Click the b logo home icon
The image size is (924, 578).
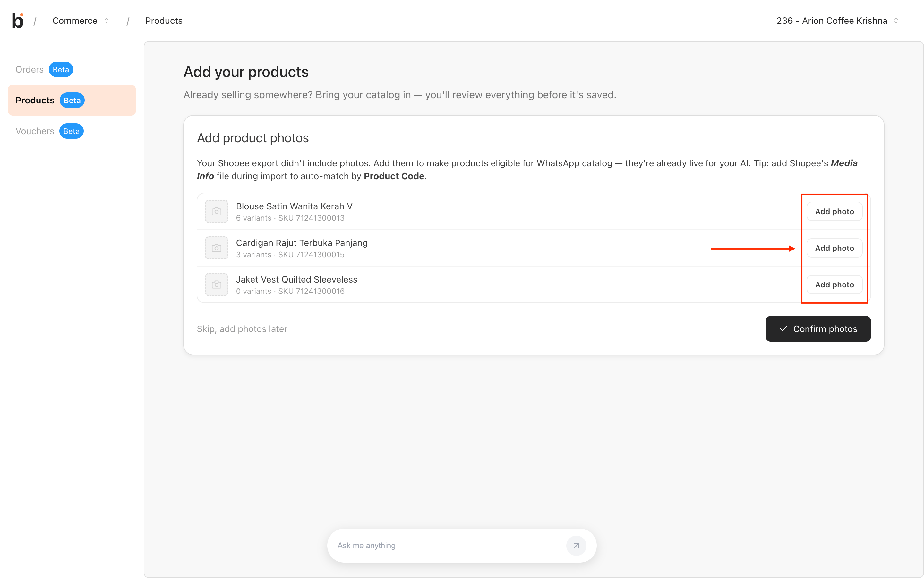(x=18, y=21)
